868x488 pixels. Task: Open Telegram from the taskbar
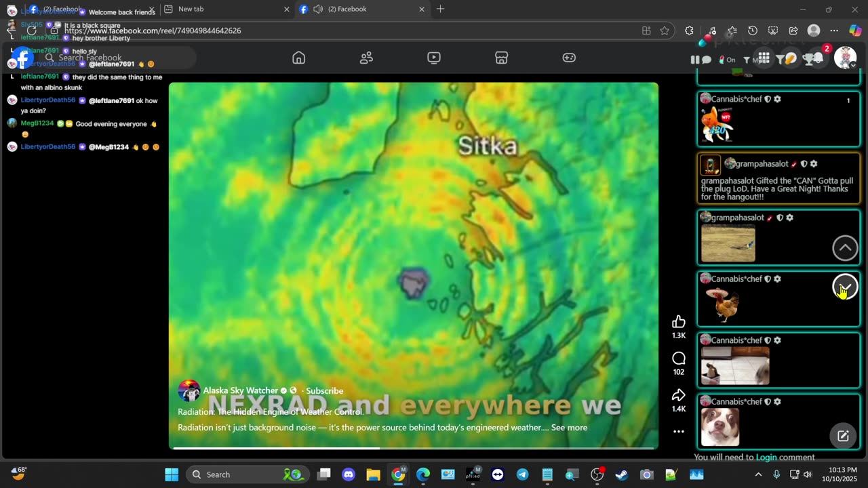coord(522,474)
